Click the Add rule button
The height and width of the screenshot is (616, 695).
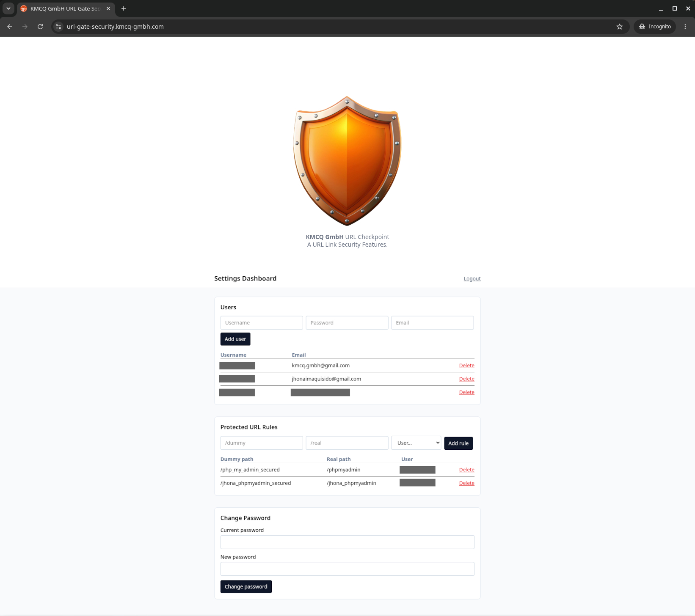tap(458, 443)
